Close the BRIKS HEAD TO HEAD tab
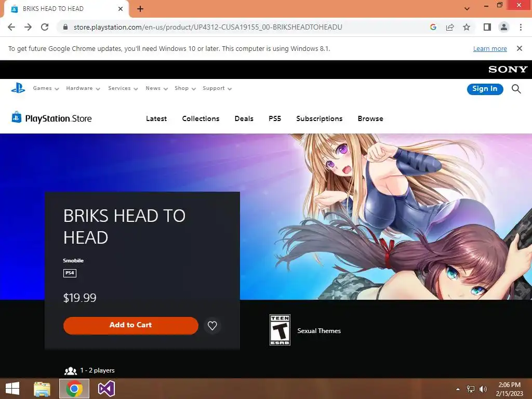 pyautogui.click(x=121, y=9)
